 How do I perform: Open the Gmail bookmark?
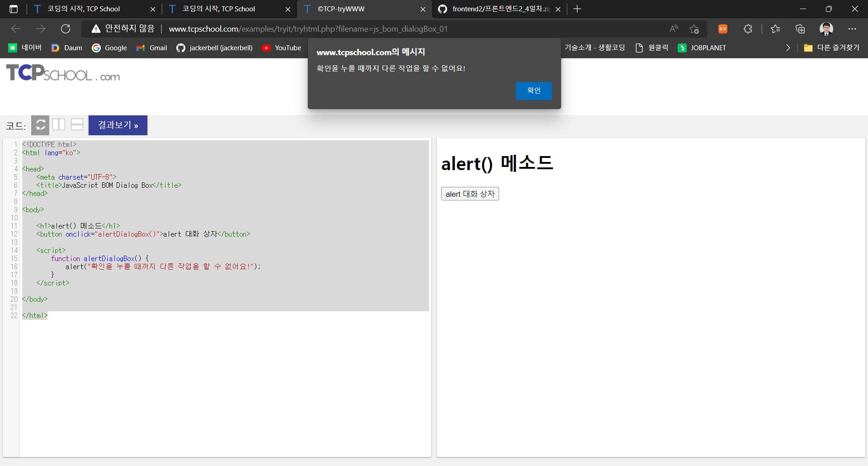151,48
